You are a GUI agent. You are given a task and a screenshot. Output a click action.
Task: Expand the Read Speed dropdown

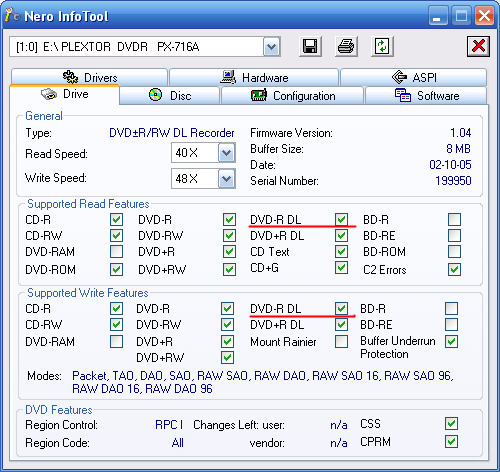point(227,153)
